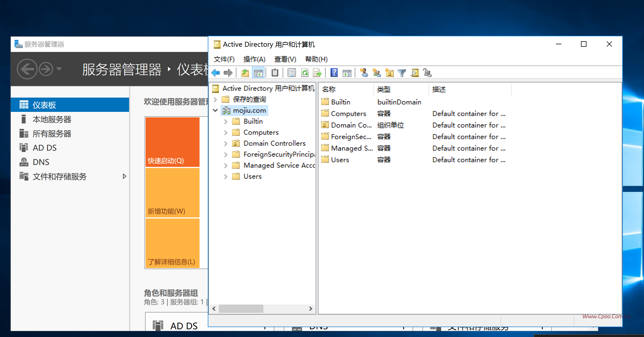Toggle the show/hide console tree icon
Screen dimensions: 644x337
258,73
